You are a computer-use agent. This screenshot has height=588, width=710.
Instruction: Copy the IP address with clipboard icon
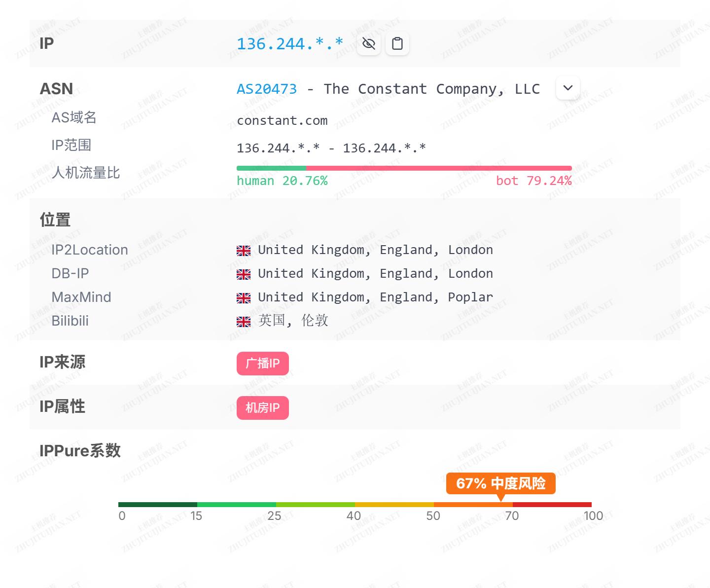click(397, 44)
